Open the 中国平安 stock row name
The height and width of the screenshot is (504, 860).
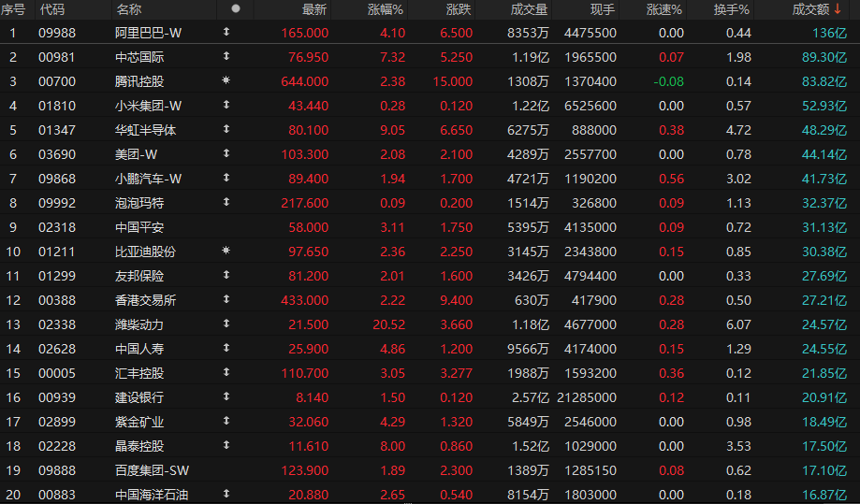click(x=139, y=227)
